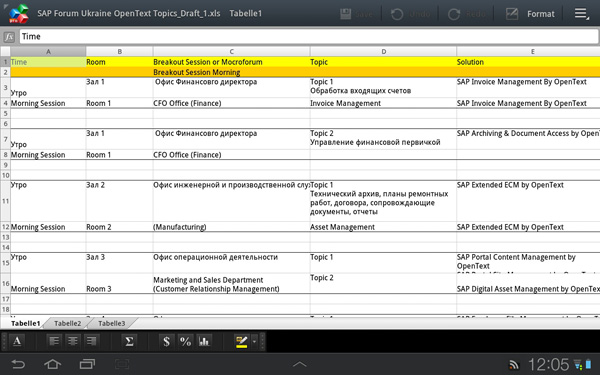Tap the Redo arrow icon
Viewport: 600px width, 375px height.
(x=454, y=14)
